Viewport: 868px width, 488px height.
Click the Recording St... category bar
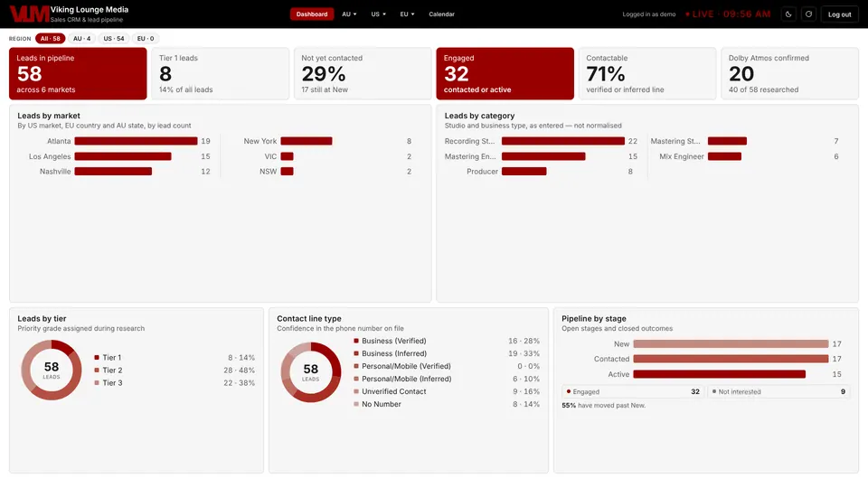tap(563, 141)
